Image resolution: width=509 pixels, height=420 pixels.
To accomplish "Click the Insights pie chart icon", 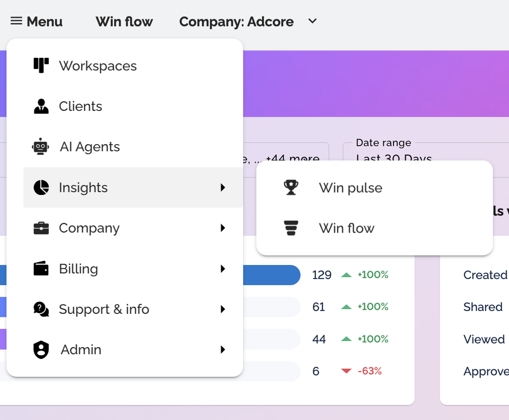I will [x=41, y=187].
